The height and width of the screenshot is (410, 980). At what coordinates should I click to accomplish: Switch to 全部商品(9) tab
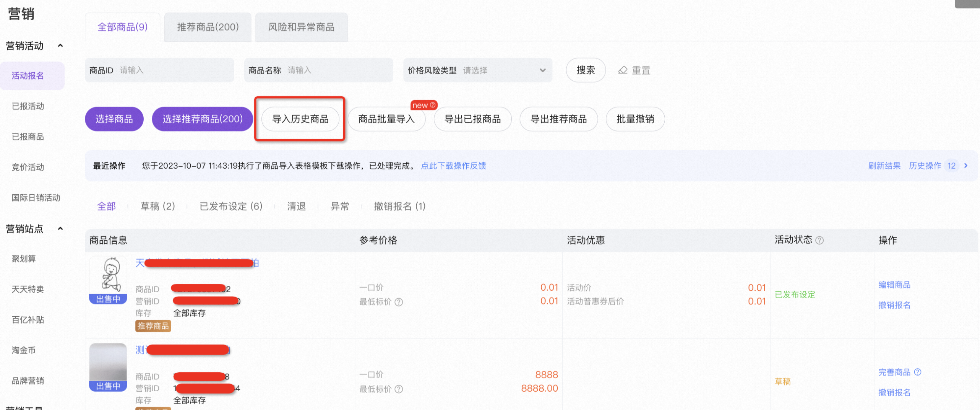(x=123, y=27)
